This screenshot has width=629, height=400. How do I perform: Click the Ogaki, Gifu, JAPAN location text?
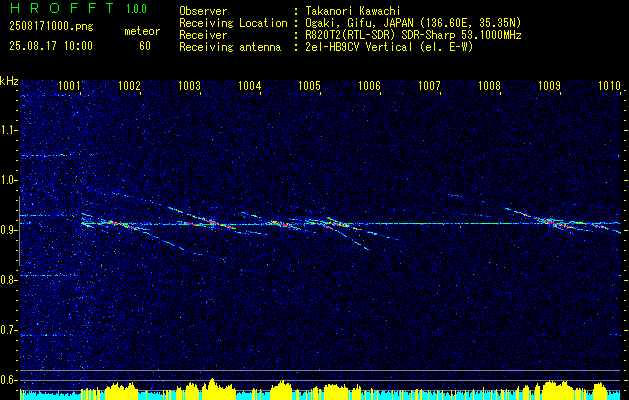[413, 23]
